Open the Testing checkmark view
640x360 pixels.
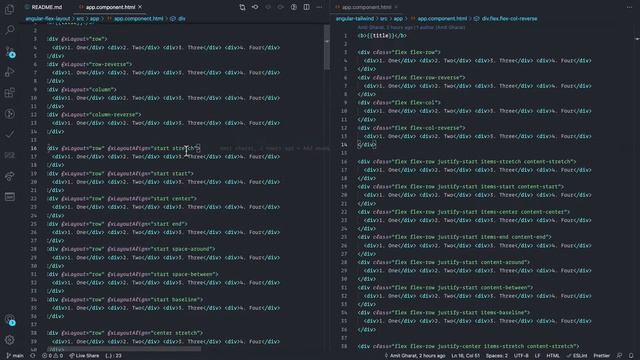(10, 134)
